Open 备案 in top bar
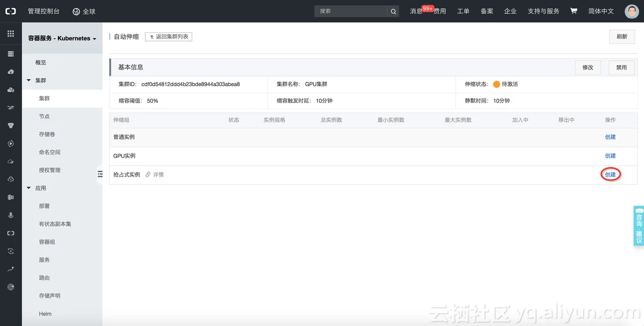Image resolution: width=644 pixels, height=326 pixels. click(x=487, y=11)
